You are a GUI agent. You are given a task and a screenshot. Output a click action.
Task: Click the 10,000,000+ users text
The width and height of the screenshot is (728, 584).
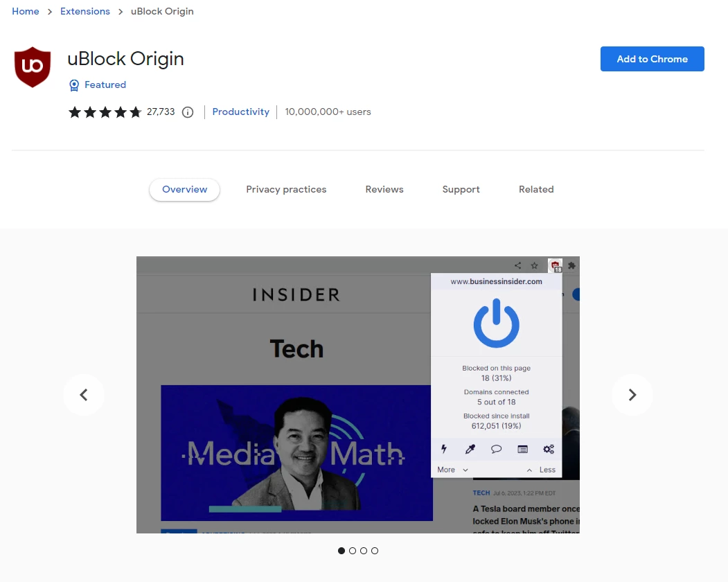(328, 112)
